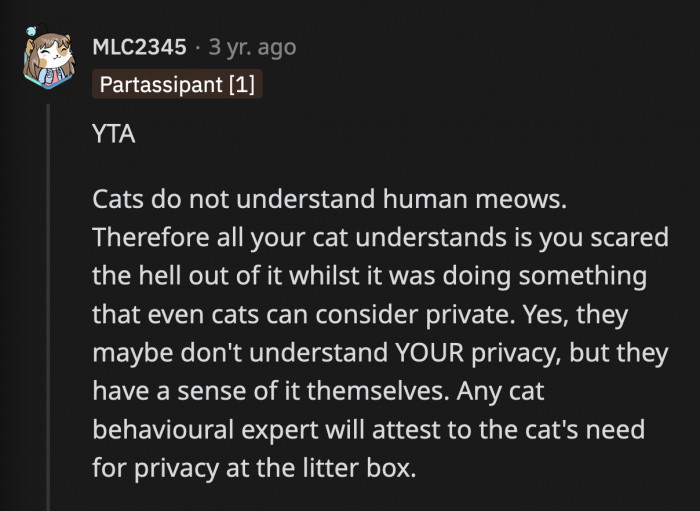Click the final line mentioning "litter box"
Viewport: 700px width, 511px height.
click(x=253, y=467)
